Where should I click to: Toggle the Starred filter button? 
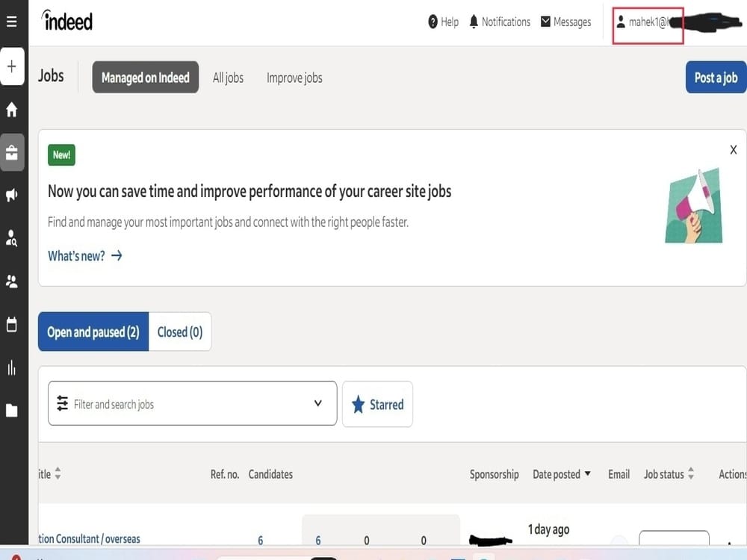(x=377, y=404)
